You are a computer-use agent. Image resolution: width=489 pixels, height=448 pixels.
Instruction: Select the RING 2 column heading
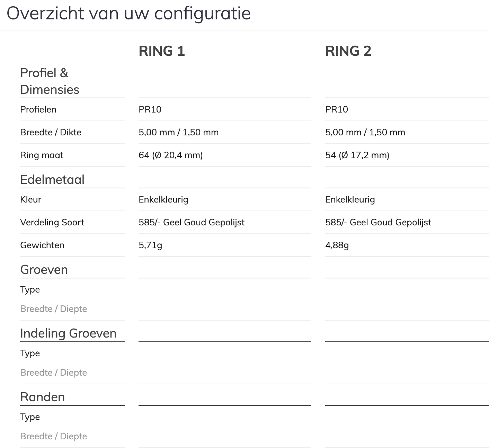click(x=348, y=51)
